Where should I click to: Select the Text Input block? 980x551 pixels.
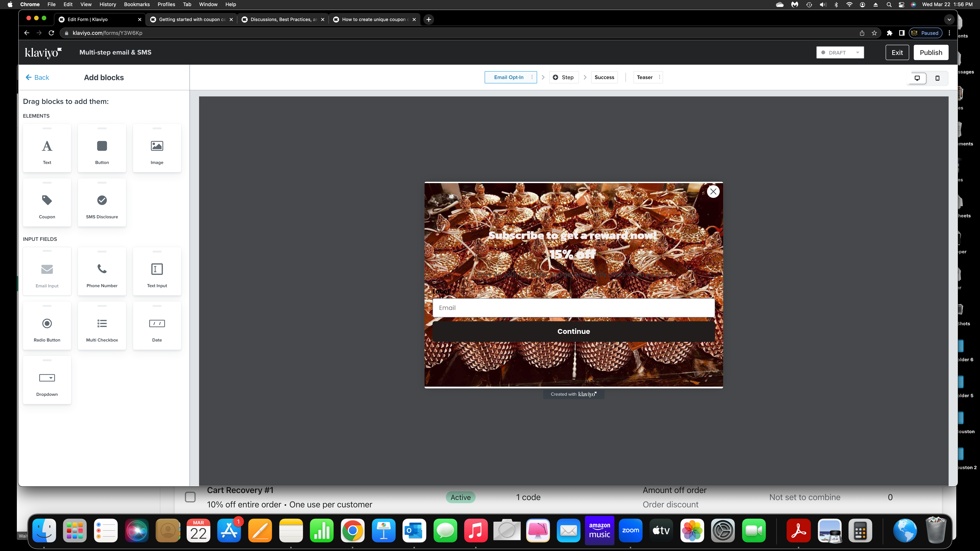[157, 271]
